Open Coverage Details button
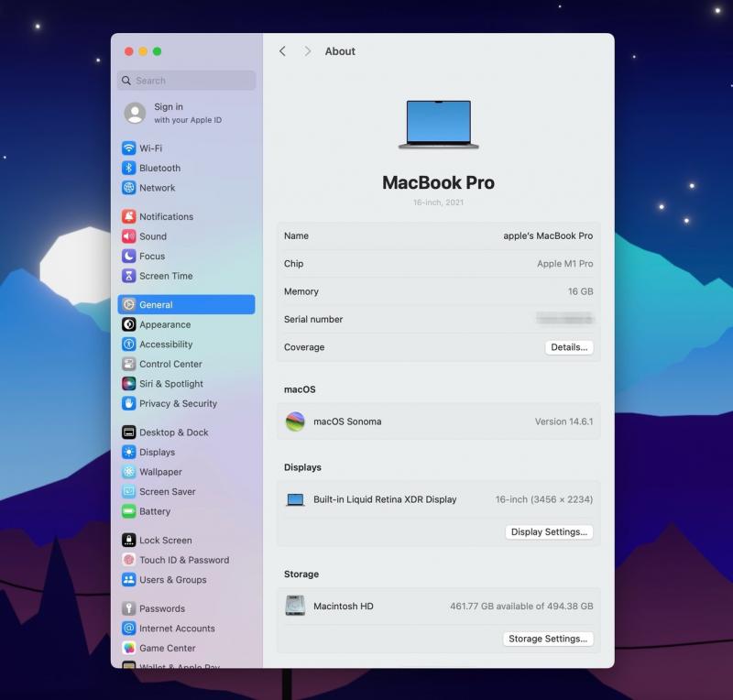The width and height of the screenshot is (733, 700). point(569,347)
